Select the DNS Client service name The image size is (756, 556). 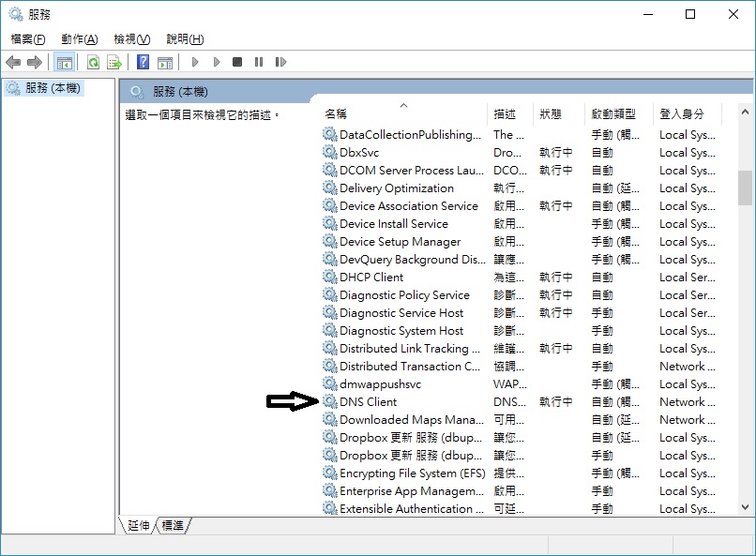click(369, 402)
